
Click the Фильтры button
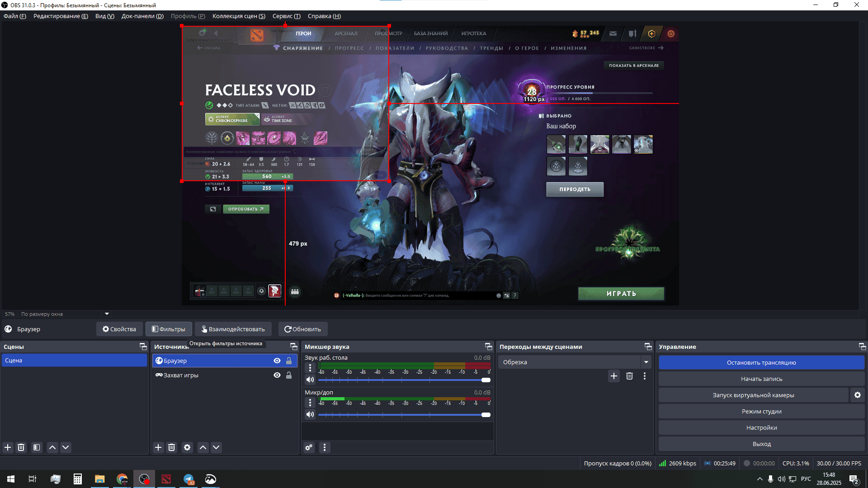(x=169, y=329)
